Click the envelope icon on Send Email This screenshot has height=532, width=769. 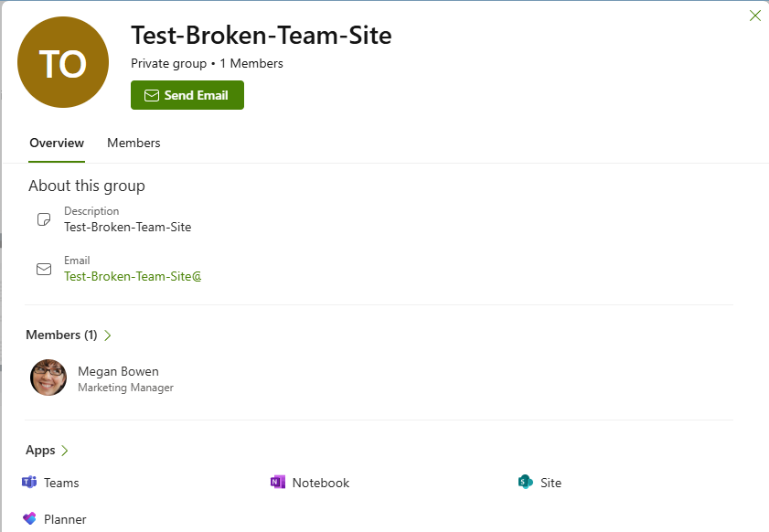(x=152, y=95)
